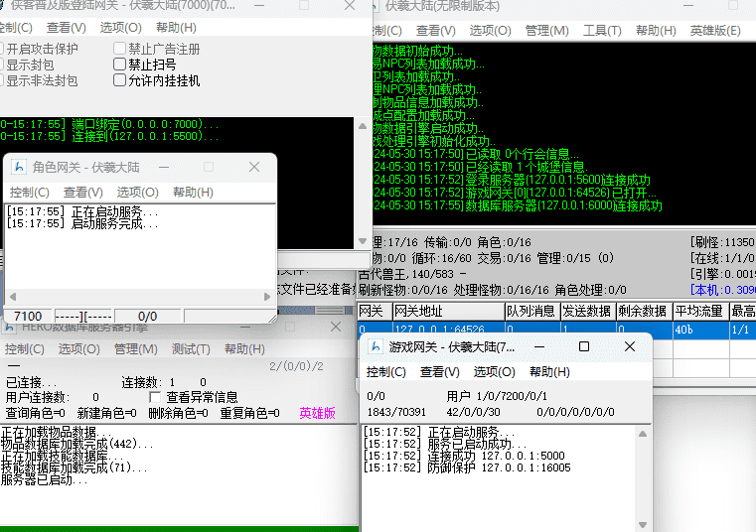Screen dimensions: 756x532
Task: Click right scroll arrow in 角色网关 log
Action: point(267,297)
